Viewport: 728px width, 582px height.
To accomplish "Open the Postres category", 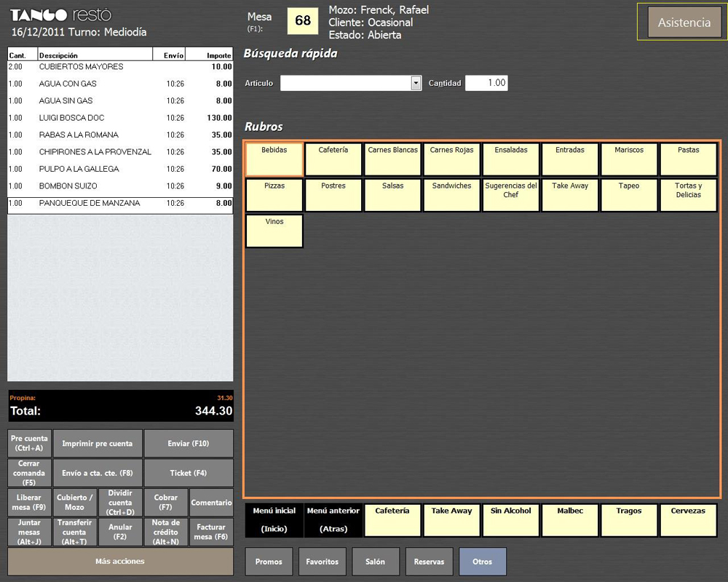I will 333,196.
